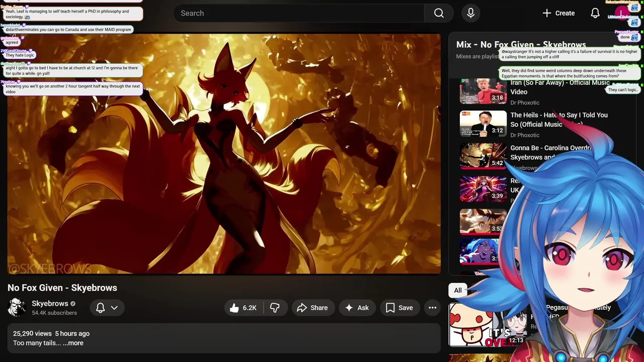Play Gonna Be - Carolina 5:42 thumbnail
This screenshot has width=644, height=362.
point(483,156)
